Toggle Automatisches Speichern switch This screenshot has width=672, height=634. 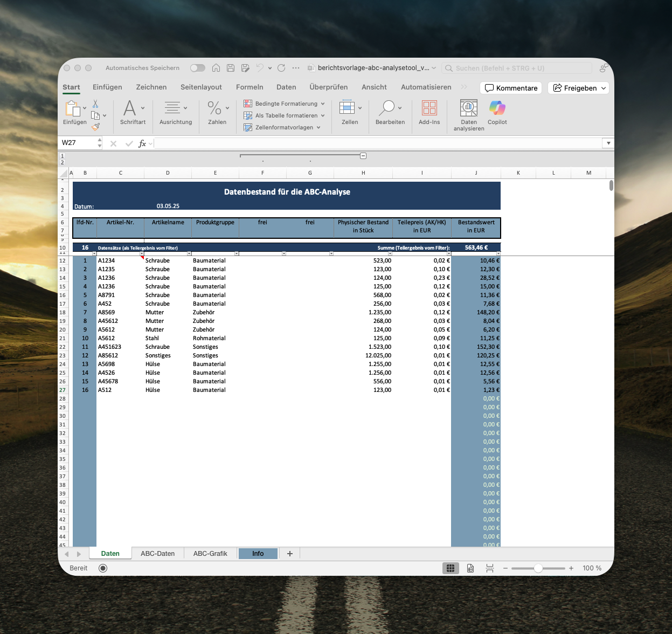click(x=198, y=68)
